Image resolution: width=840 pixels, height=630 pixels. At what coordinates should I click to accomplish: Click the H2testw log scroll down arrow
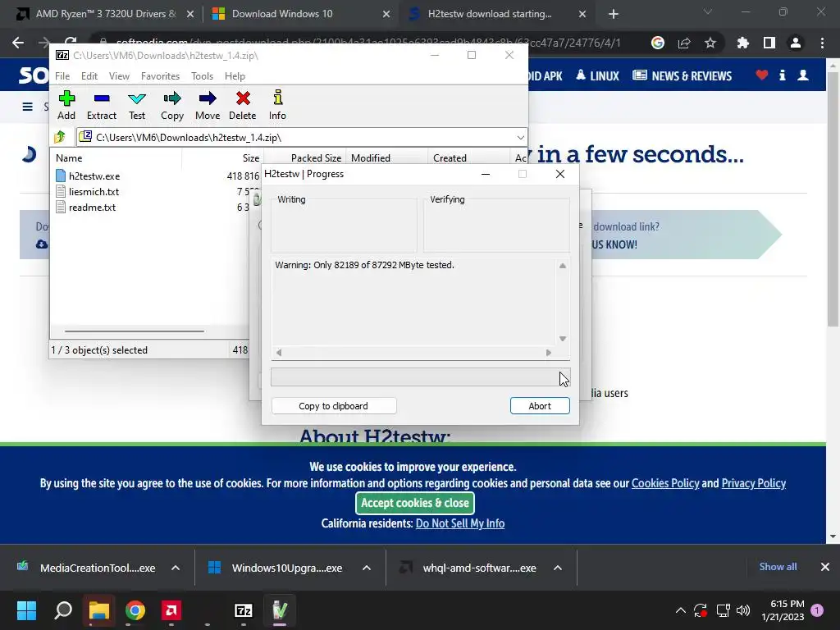[x=563, y=339]
